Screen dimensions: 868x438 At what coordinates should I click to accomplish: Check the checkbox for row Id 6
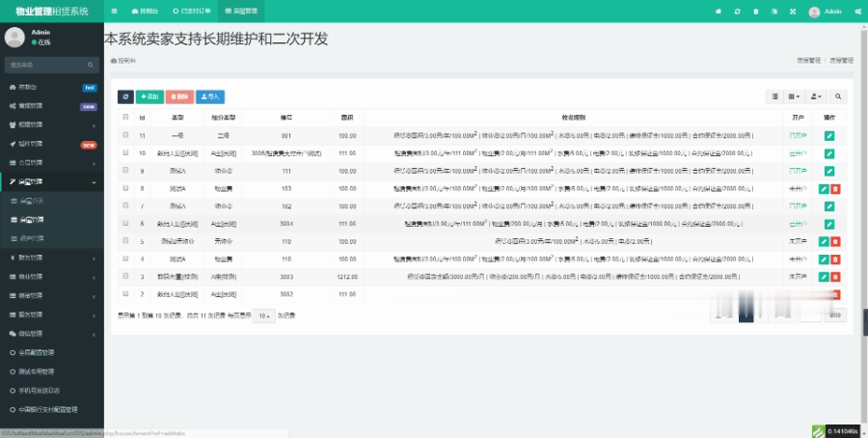pyautogui.click(x=125, y=223)
